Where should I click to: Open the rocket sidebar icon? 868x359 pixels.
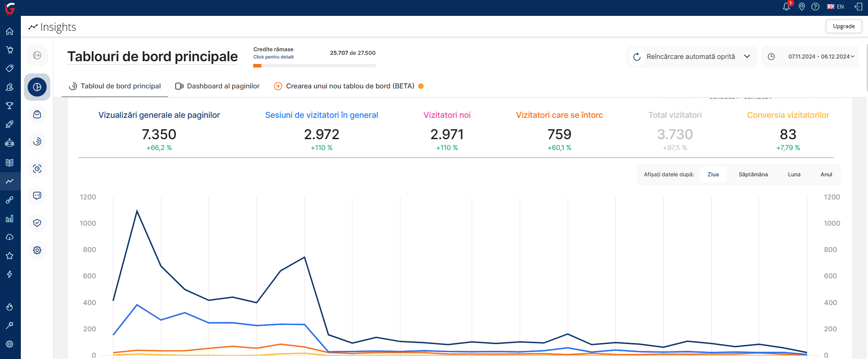(x=10, y=124)
